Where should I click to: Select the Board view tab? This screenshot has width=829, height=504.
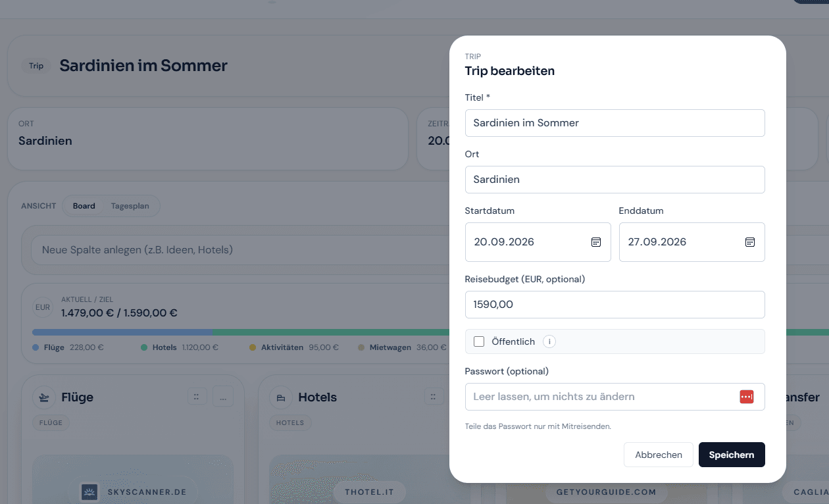[x=84, y=206]
